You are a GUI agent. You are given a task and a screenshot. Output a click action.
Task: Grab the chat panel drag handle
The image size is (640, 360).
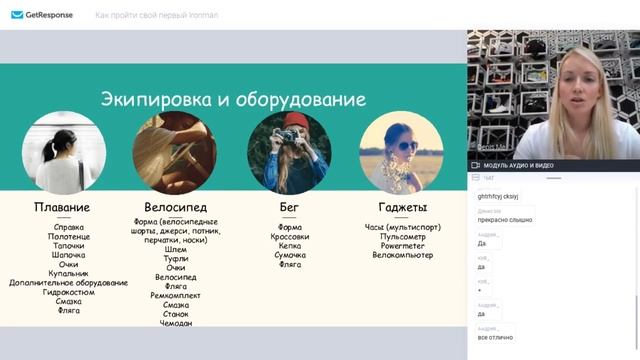(554, 178)
